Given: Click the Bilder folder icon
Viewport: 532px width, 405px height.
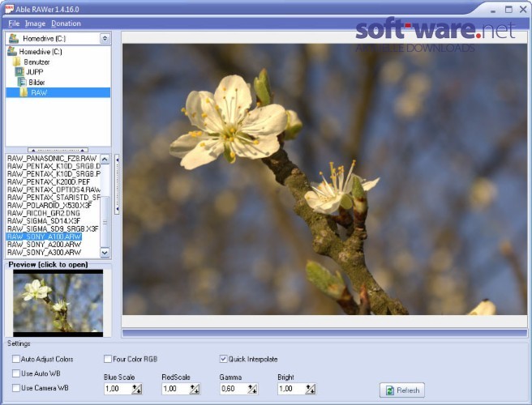Looking at the screenshot, I should click(x=22, y=82).
